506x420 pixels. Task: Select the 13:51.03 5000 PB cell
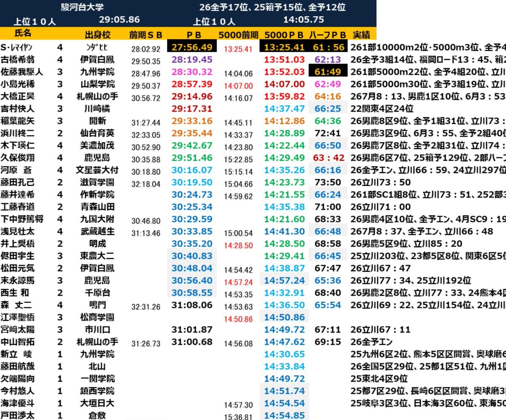pos(284,59)
